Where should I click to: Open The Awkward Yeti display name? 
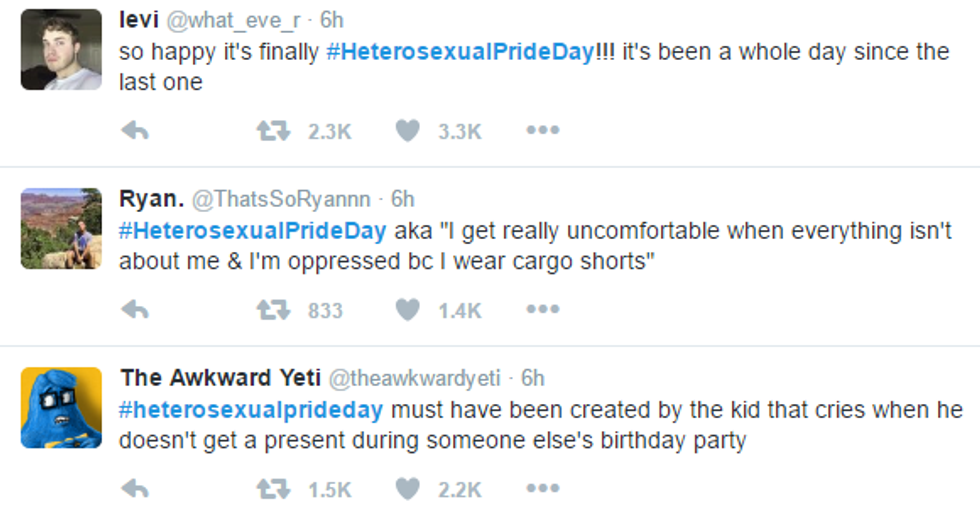click(219, 378)
